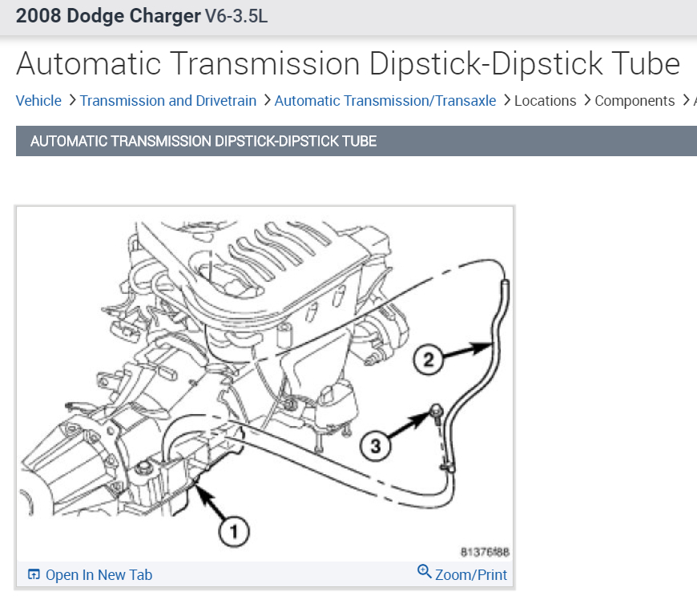
Task: Open Transmission and Drivetrain breadcrumb link
Action: pyautogui.click(x=168, y=100)
